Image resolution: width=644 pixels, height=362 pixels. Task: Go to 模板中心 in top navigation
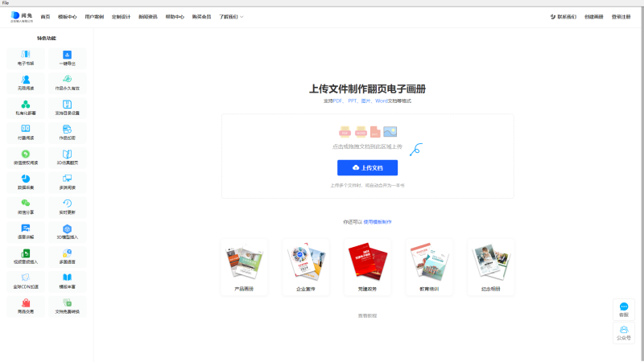tap(68, 16)
